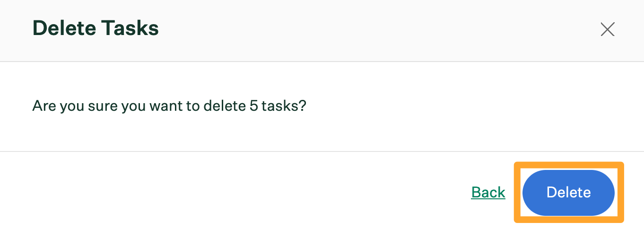Go back using the Back link

(488, 192)
